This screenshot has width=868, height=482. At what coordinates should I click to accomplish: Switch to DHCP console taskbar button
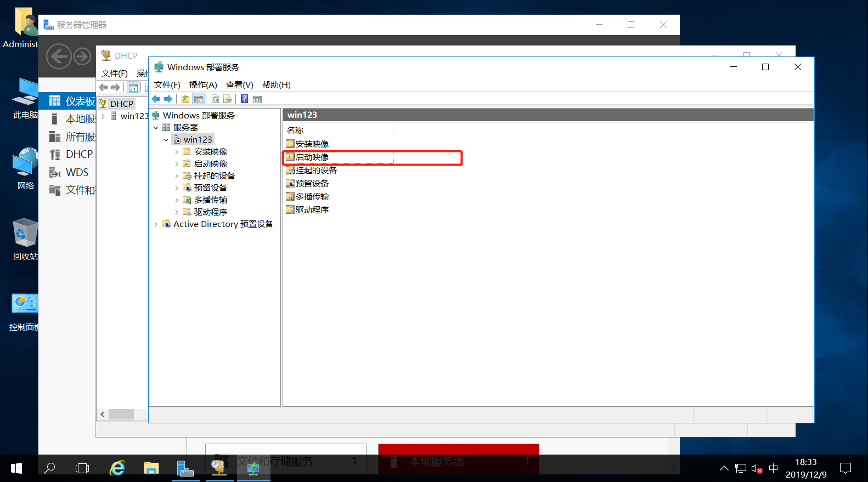[219, 468]
